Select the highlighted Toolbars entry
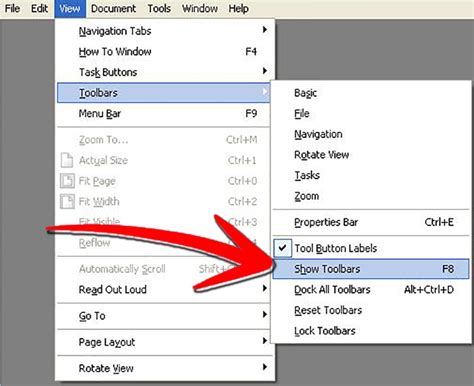474x386 pixels. pos(163,93)
